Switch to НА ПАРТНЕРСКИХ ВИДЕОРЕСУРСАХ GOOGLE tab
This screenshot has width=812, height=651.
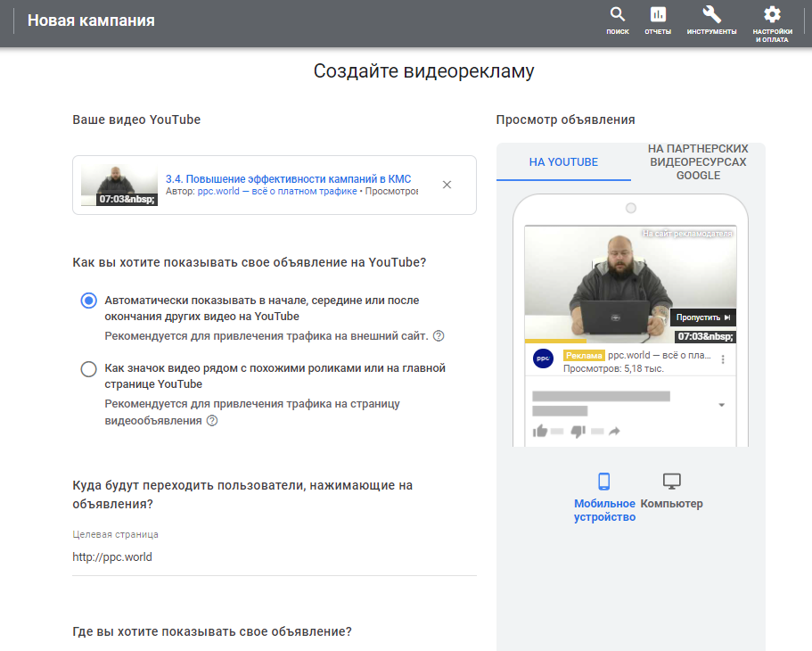click(698, 161)
